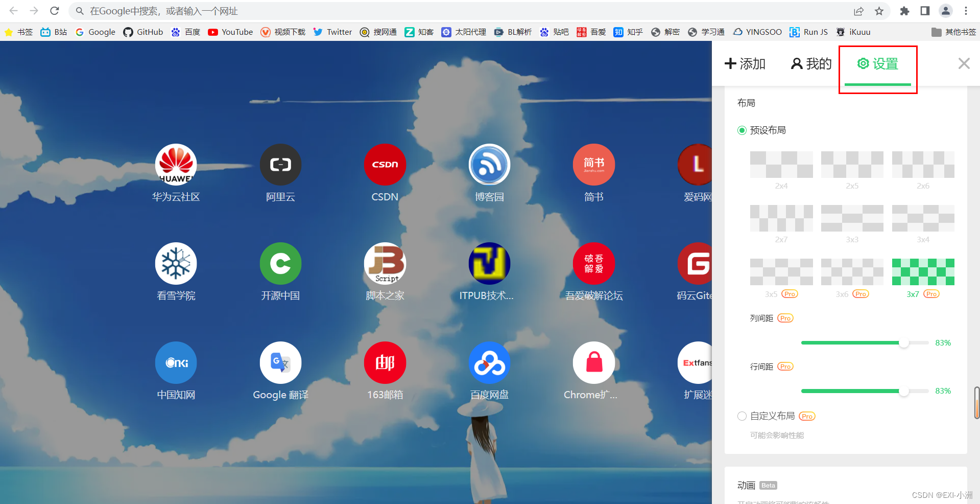Screen dimensions: 980x504
Task: Open the CSDN shortcut icon
Action: point(385,164)
